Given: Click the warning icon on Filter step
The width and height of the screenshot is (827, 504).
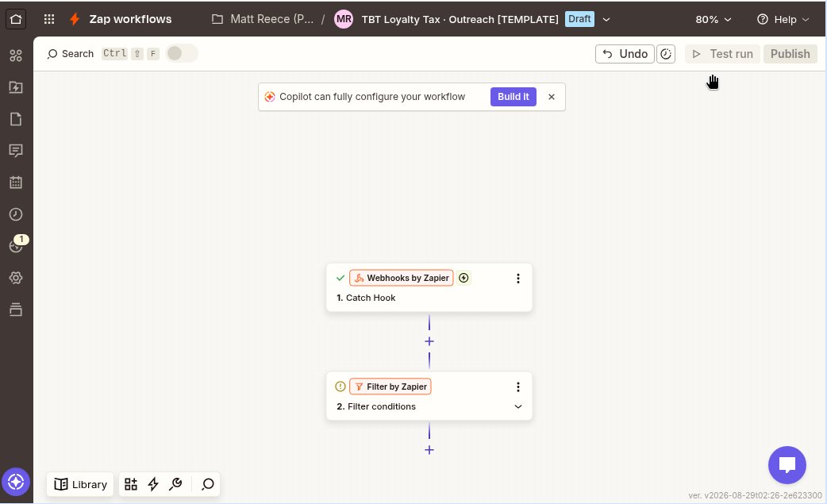Looking at the screenshot, I should coord(340,387).
